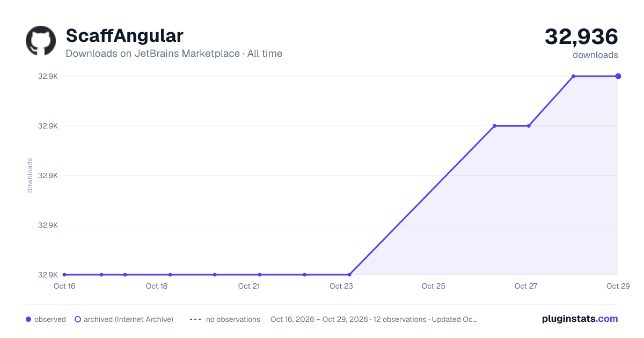Viewport: 644px width, 338px height.
Task: Click the GitHub logo avatar
Action: tap(41, 41)
